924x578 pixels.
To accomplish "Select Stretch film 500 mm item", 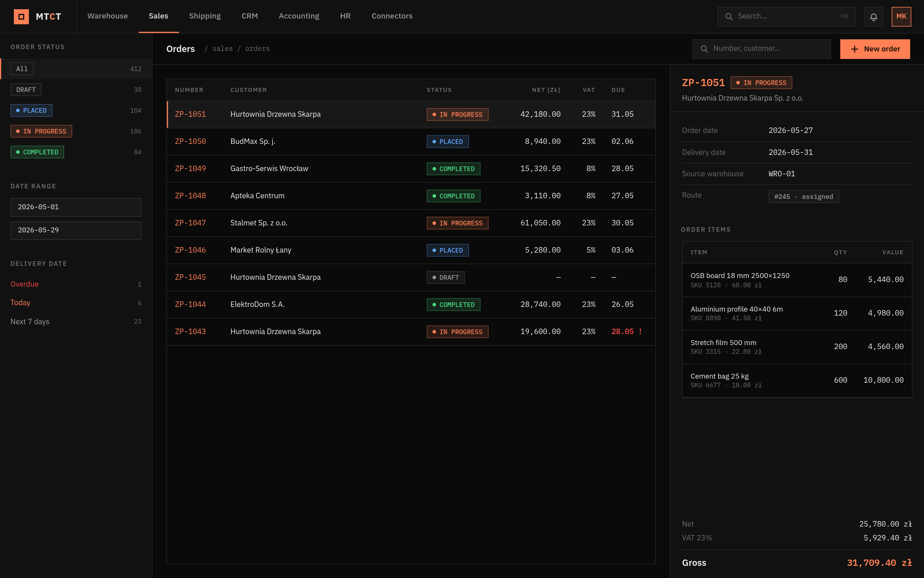I will pos(797,347).
